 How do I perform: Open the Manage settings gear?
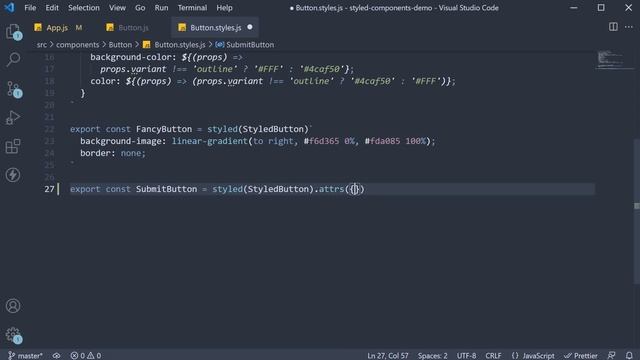(x=13, y=335)
